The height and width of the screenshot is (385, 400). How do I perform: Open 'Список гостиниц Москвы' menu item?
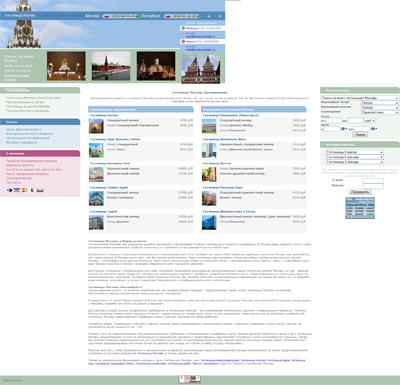tap(19, 59)
